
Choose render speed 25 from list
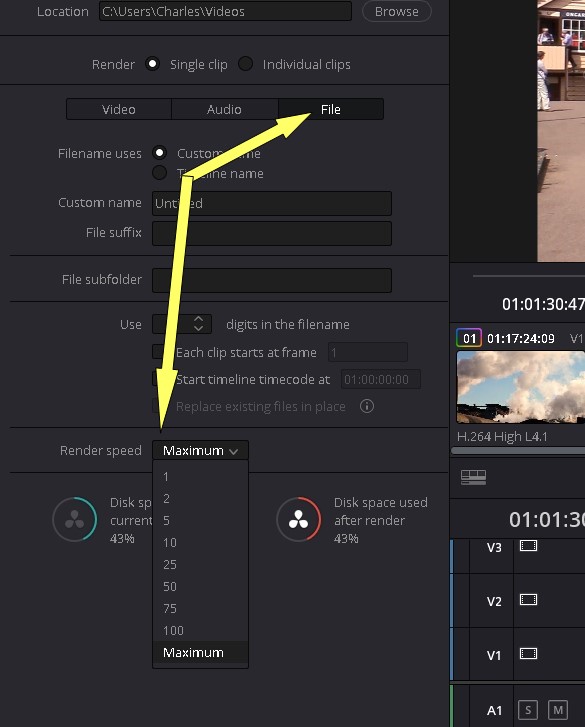click(x=200, y=564)
